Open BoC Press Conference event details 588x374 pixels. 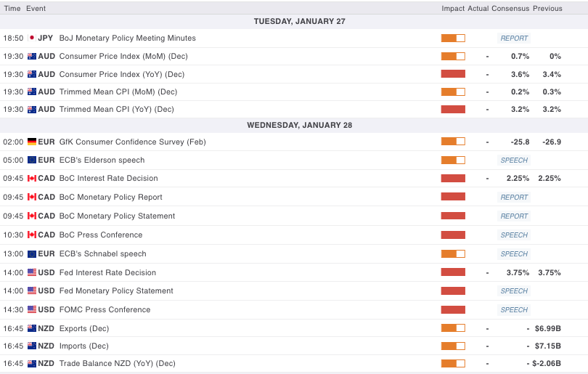(x=100, y=235)
